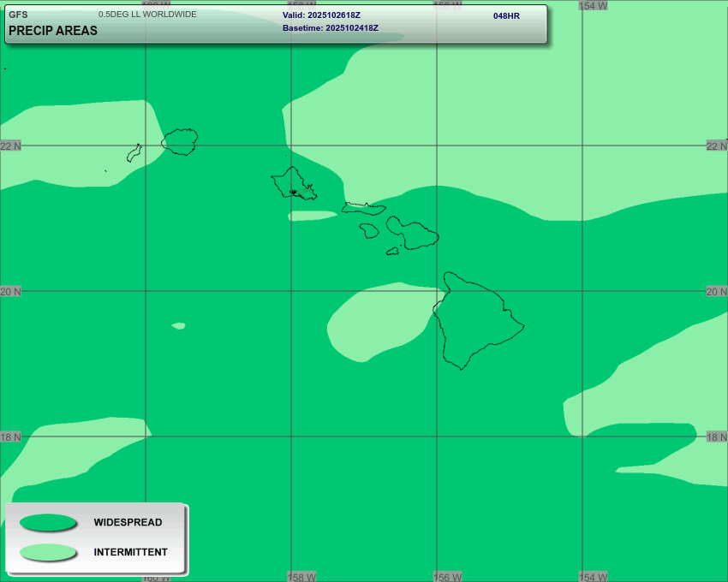Click the 18 N label on right edge
The width and height of the screenshot is (728, 582).
pyautogui.click(x=716, y=437)
